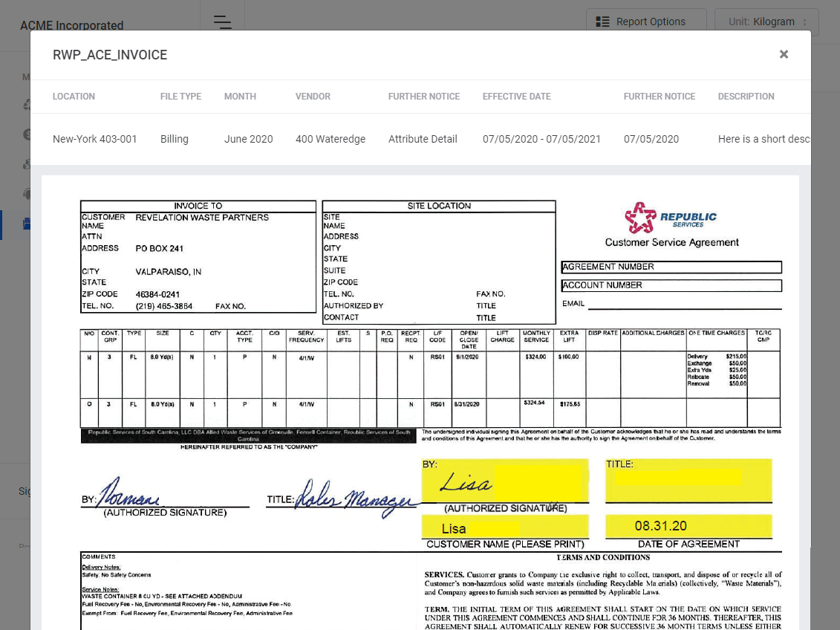Click the EFFECTIVE DATE column header
The height and width of the screenshot is (630, 840).
pyautogui.click(x=516, y=97)
